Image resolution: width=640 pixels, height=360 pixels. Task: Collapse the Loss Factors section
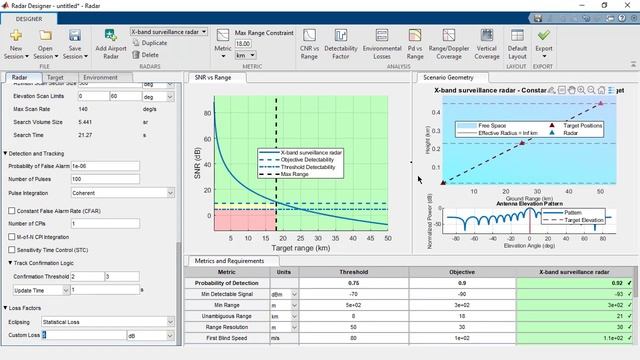click(x=6, y=308)
